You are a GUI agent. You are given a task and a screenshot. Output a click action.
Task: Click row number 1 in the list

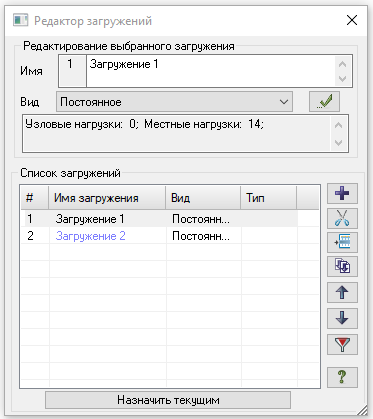30,219
